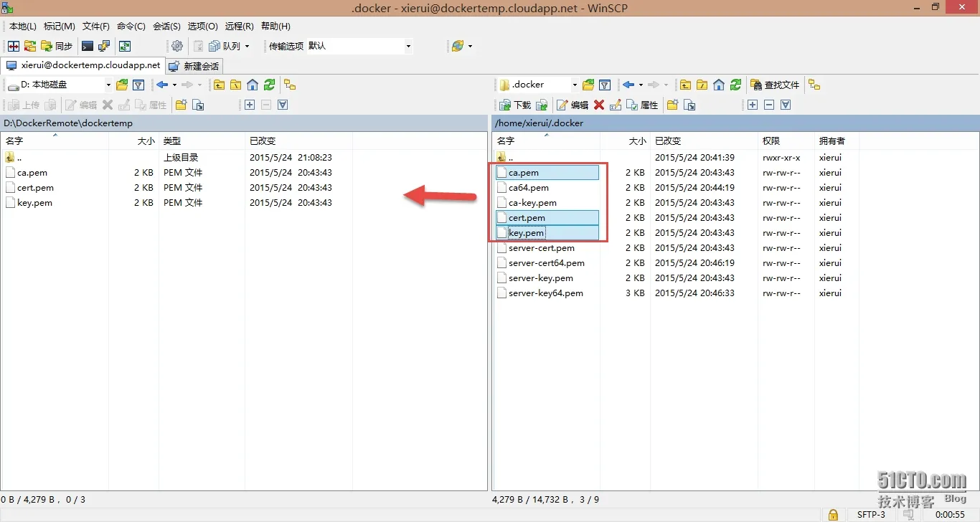
Task: Open remote back history dropdown arrow
Action: [x=641, y=85]
